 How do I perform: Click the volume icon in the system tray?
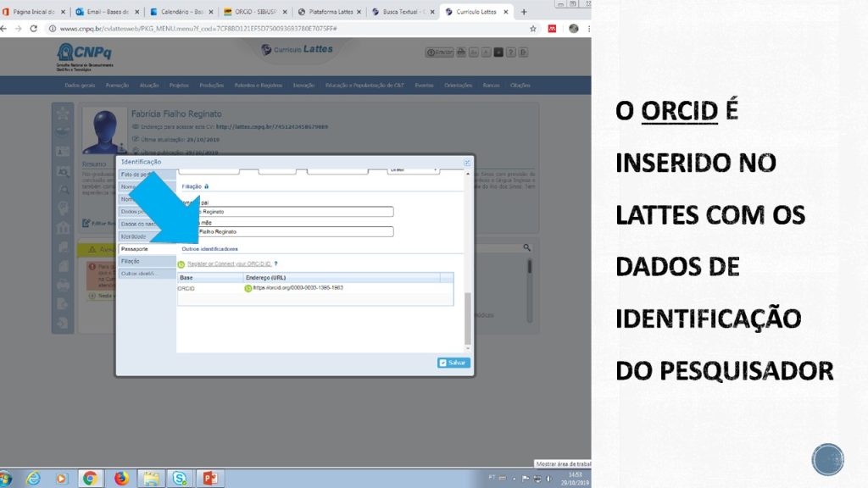pos(548,479)
